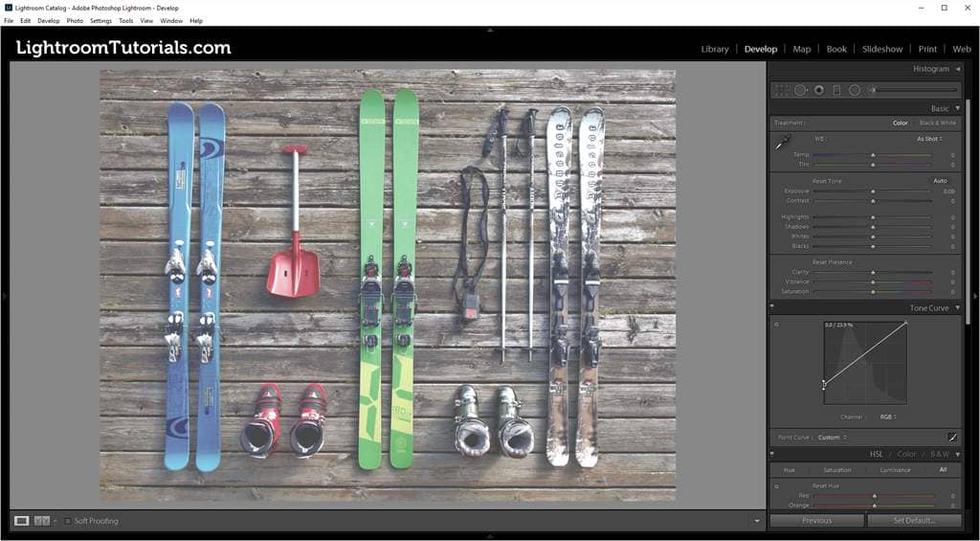Activate the Red Eye Correction tool
The height and width of the screenshot is (541, 980).
[x=818, y=90]
